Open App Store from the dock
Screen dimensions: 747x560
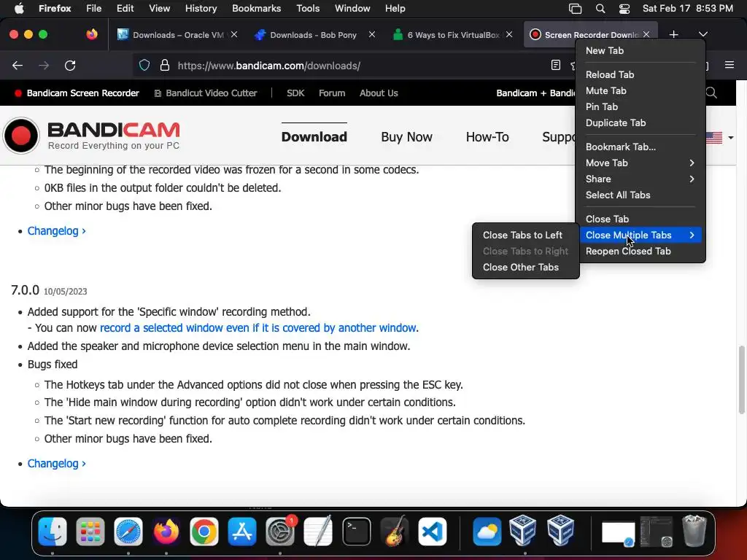(x=242, y=532)
